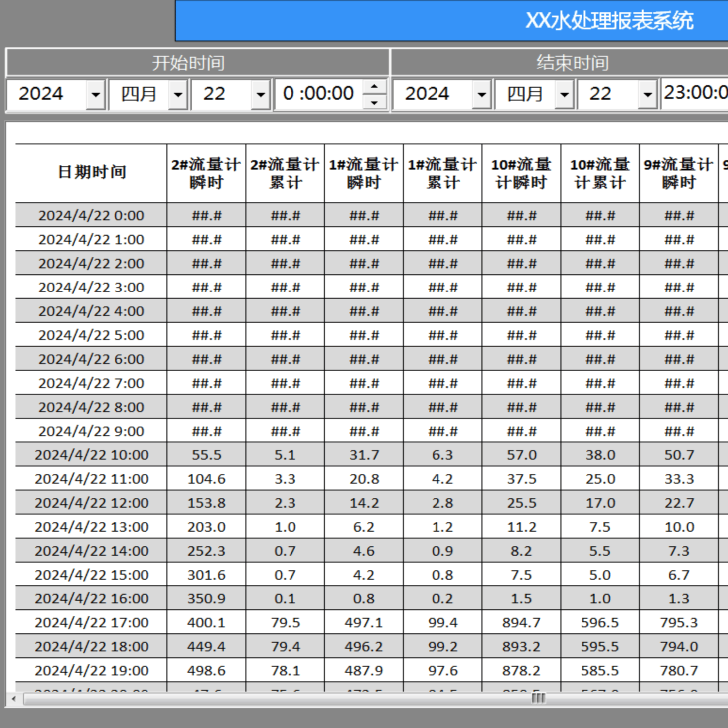This screenshot has width=728, height=728.
Task: Click the value 497.1 in the 17:00 row
Action: click(x=363, y=622)
